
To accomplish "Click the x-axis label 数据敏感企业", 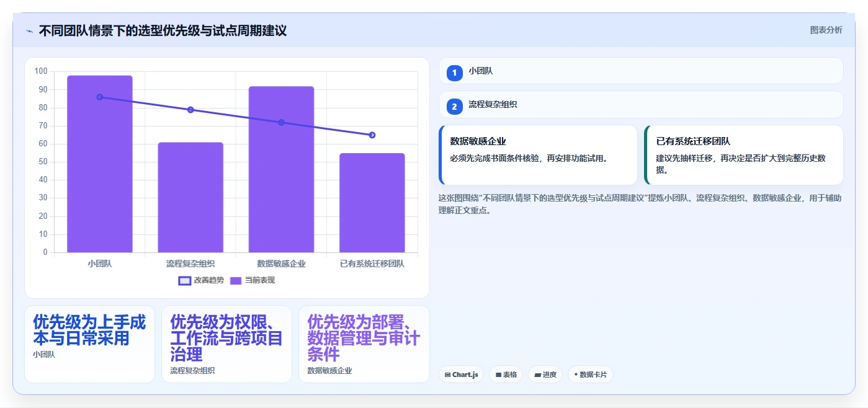I will (x=281, y=264).
